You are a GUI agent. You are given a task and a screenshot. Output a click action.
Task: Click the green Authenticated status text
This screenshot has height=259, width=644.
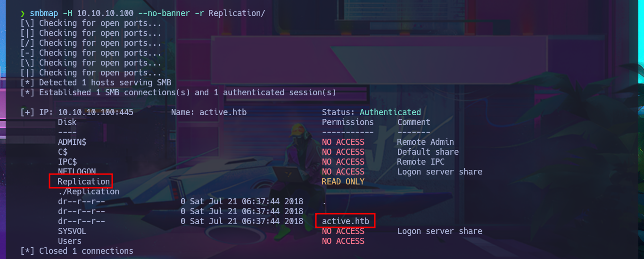tap(390, 112)
